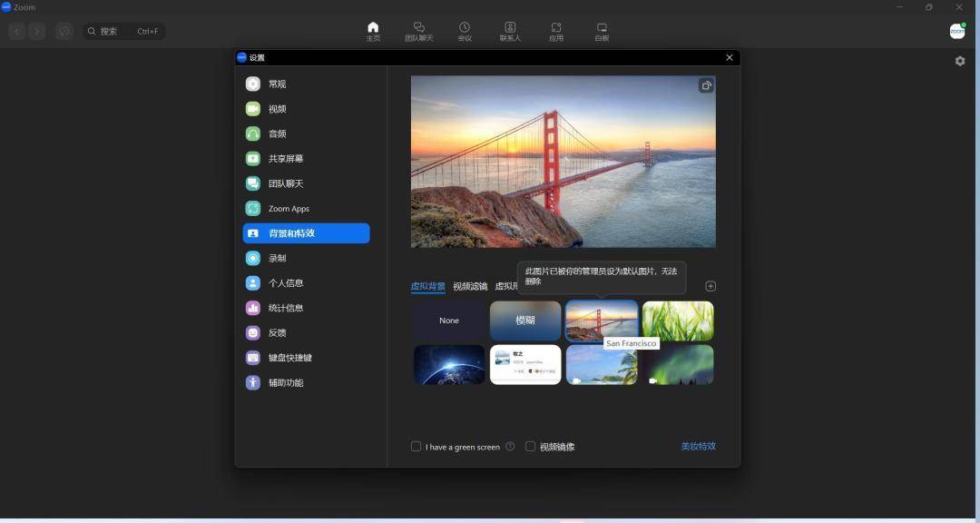Pop out the video preview window
This screenshot has height=523, width=980.
tap(707, 85)
